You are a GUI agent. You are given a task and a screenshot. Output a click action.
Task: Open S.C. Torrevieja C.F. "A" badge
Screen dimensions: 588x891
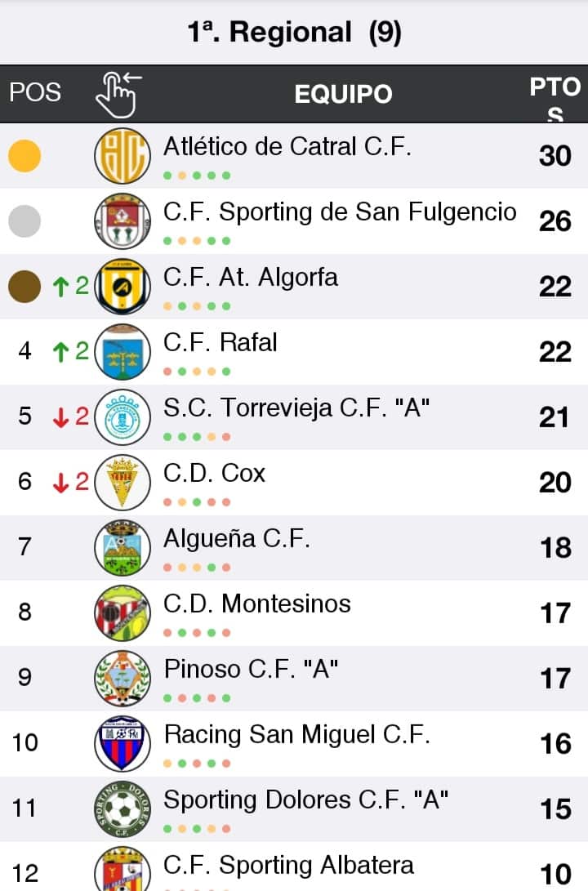(122, 417)
